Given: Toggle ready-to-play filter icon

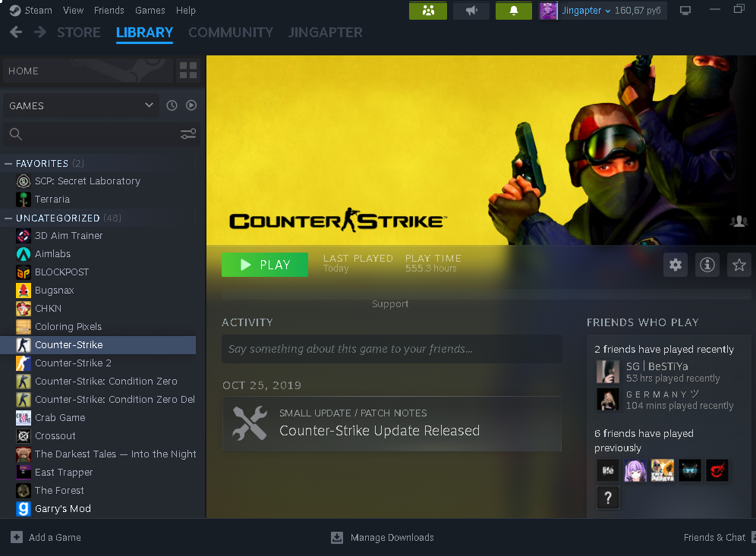Looking at the screenshot, I should [x=191, y=105].
